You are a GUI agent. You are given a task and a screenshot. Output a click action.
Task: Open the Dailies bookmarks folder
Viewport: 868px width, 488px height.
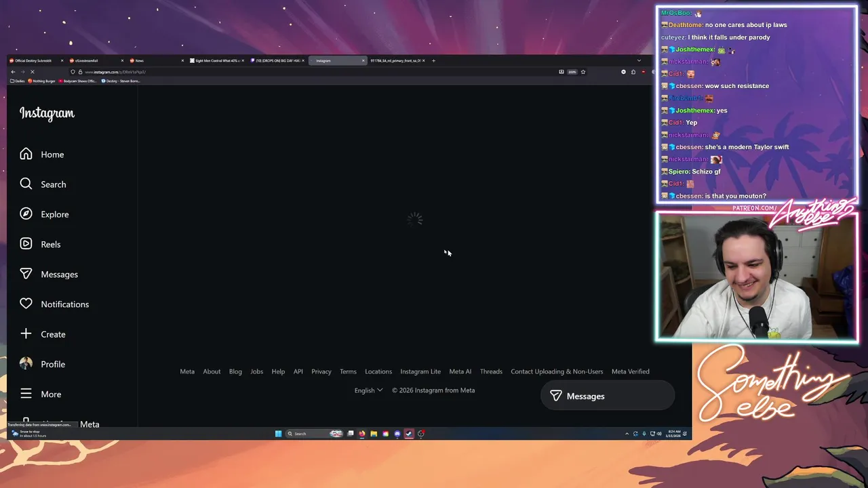pyautogui.click(x=18, y=81)
